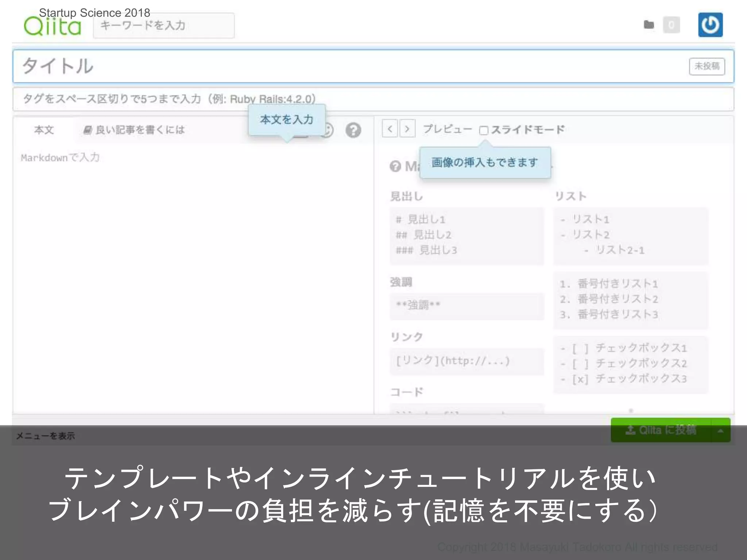Click the チェックボックス sample block
747x560 pixels.
click(x=631, y=364)
